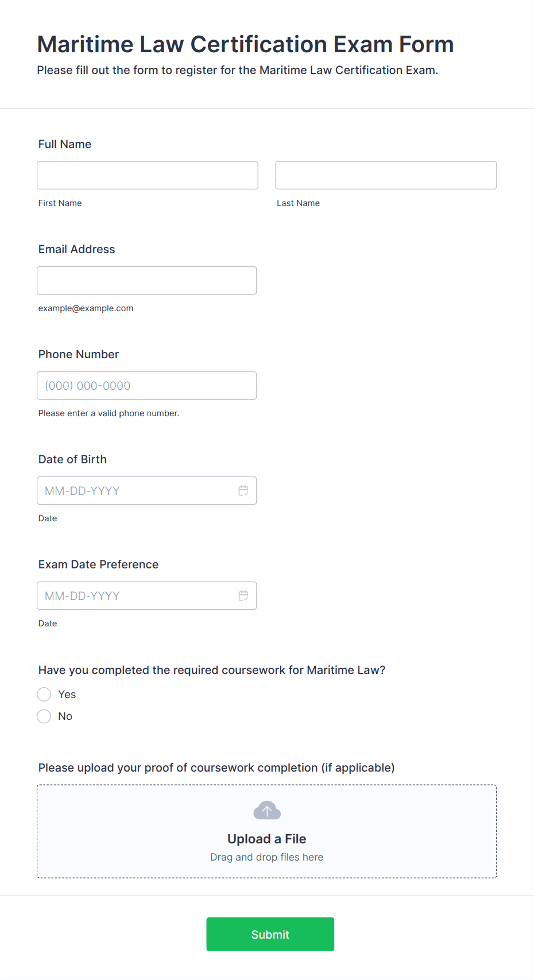Viewport: 534px width, 980px height.
Task: Click the Phone Number input field
Action: click(147, 385)
